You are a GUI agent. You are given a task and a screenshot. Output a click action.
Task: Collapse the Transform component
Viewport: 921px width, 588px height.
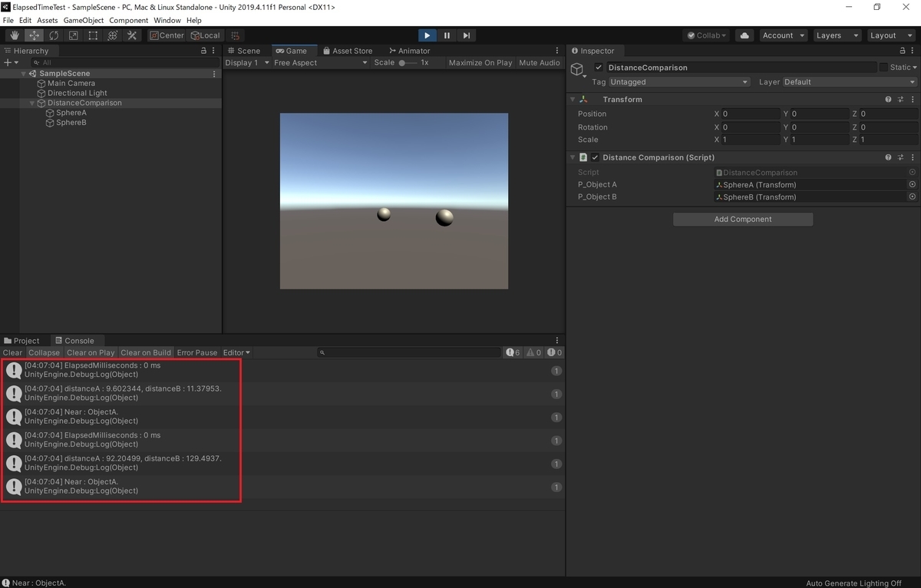[x=573, y=100]
